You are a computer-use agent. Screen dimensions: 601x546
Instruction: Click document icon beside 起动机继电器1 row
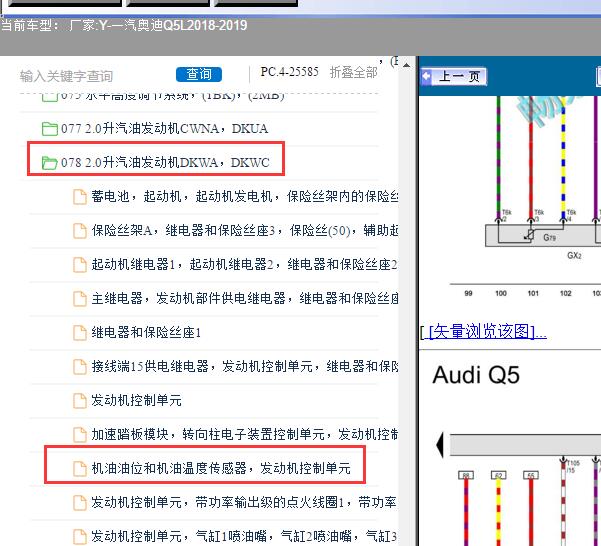coord(80,265)
